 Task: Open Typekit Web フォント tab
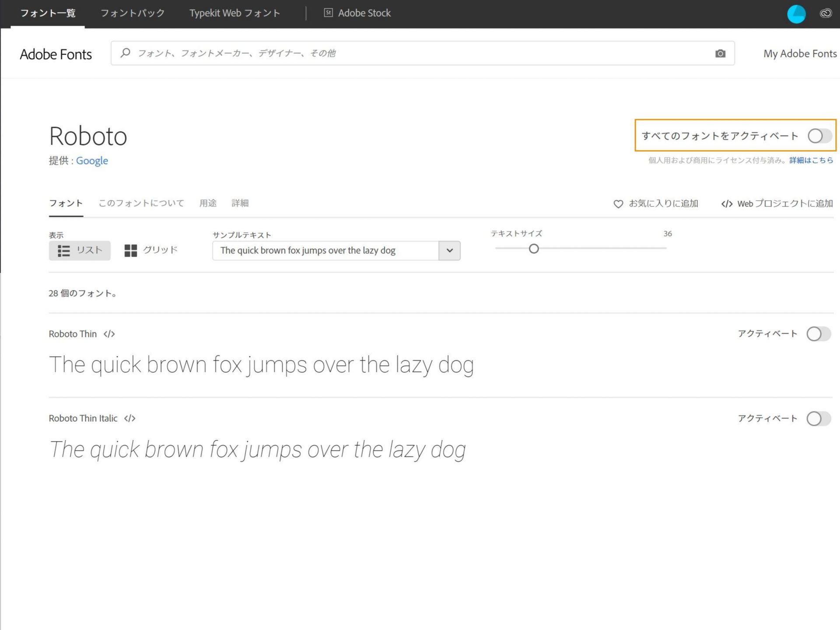coord(234,13)
